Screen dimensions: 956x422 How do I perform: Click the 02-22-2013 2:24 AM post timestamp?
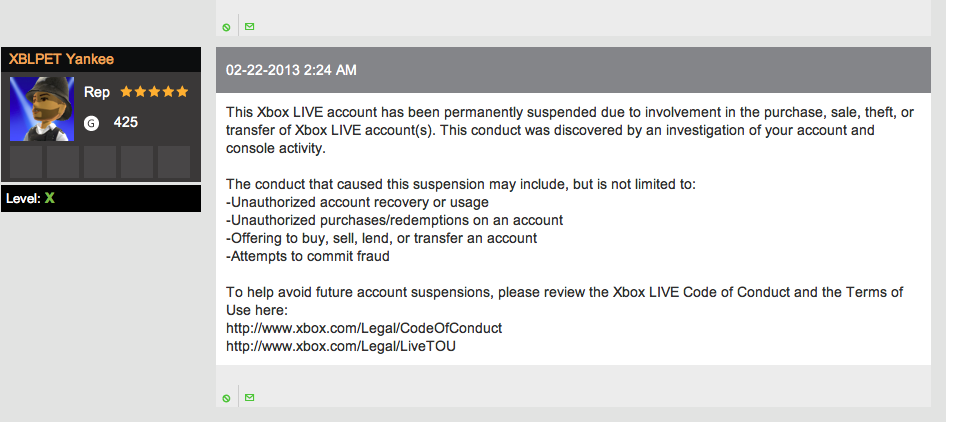click(291, 70)
